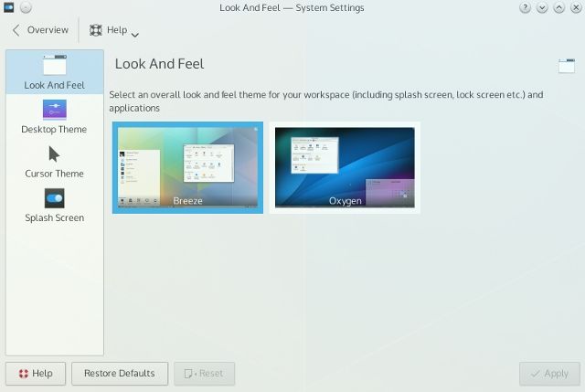Click the window icon beside Look And Feel heading

pyautogui.click(x=567, y=66)
